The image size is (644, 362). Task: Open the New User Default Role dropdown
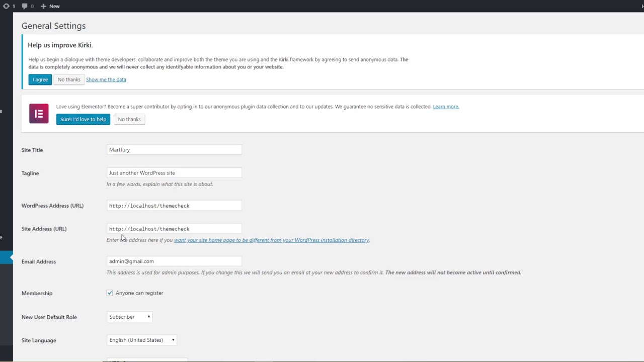[x=130, y=317]
